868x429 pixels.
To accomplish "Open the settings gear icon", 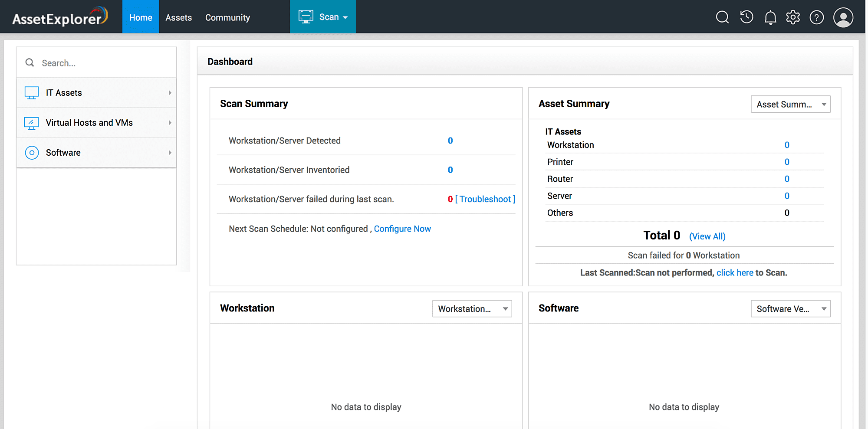I will click(793, 17).
